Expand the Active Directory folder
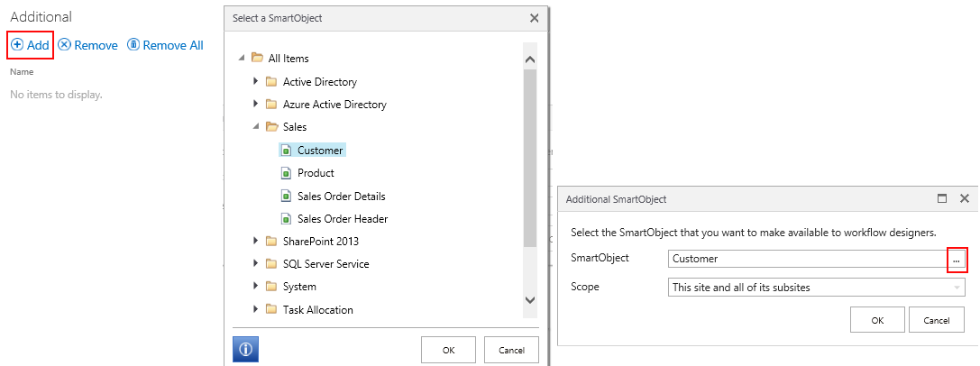Viewport: 980px width, 366px height. (x=256, y=81)
